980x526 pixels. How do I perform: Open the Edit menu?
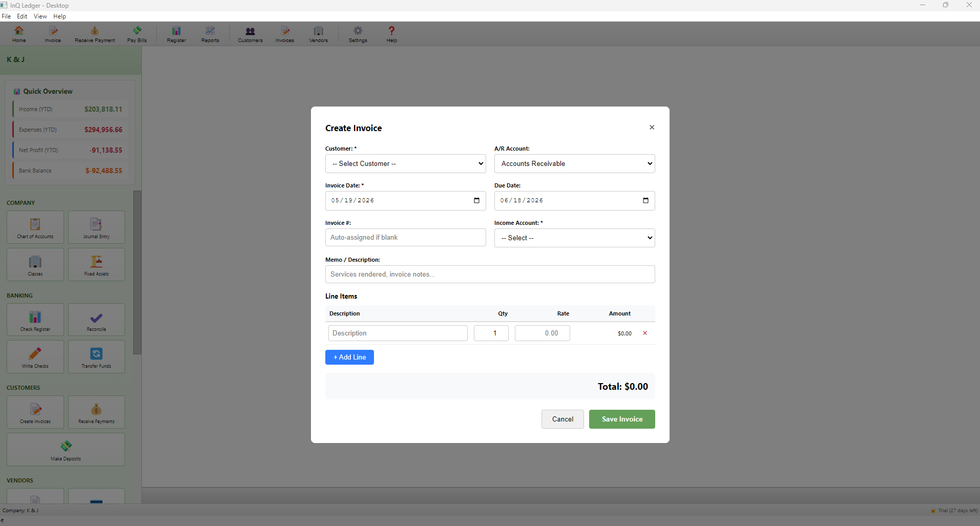pos(22,16)
